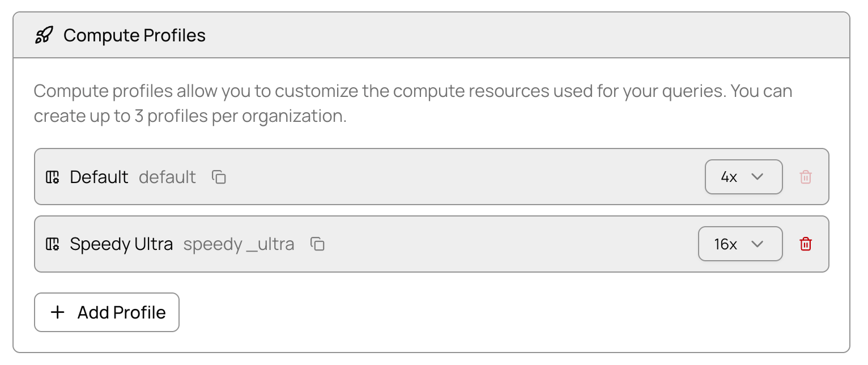This screenshot has height=365, width=868.
Task: Click the Compute Profiles header title
Action: coord(134,36)
